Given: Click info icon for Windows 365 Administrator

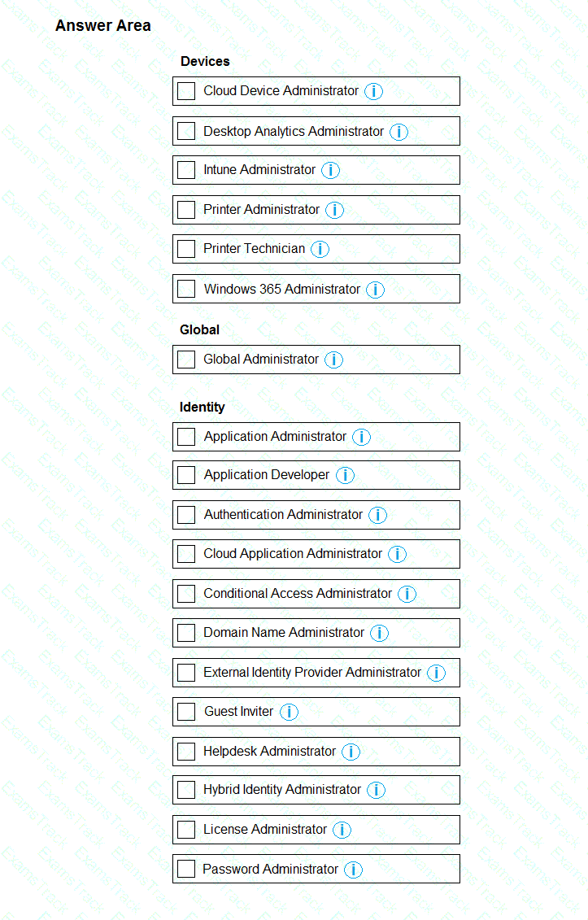Looking at the screenshot, I should tap(375, 290).
